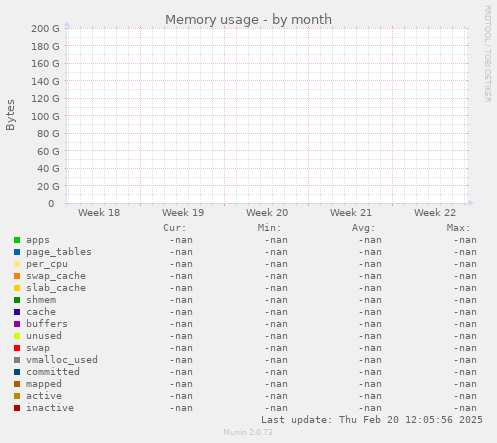Click the Min: column header
497x443 pixels.
(269, 228)
